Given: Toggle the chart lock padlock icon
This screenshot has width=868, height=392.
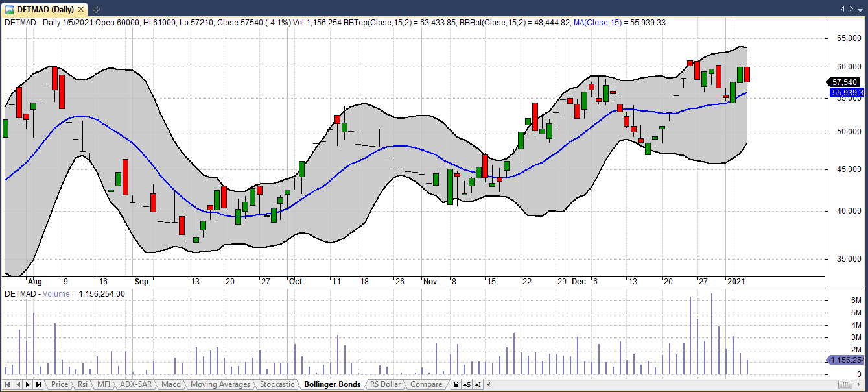Looking at the screenshot, I should coord(456,384).
